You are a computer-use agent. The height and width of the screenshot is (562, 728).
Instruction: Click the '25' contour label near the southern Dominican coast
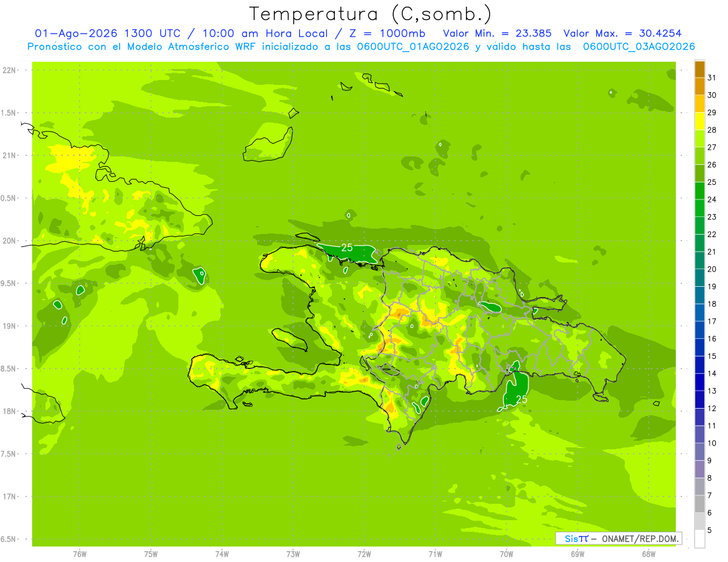521,399
